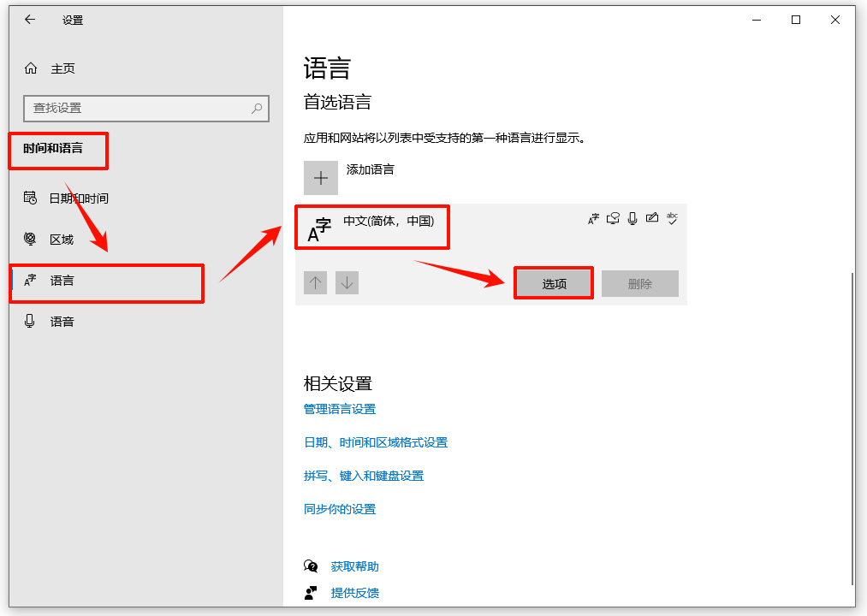Open 日期和时间 settings in the sidebar

click(78, 198)
